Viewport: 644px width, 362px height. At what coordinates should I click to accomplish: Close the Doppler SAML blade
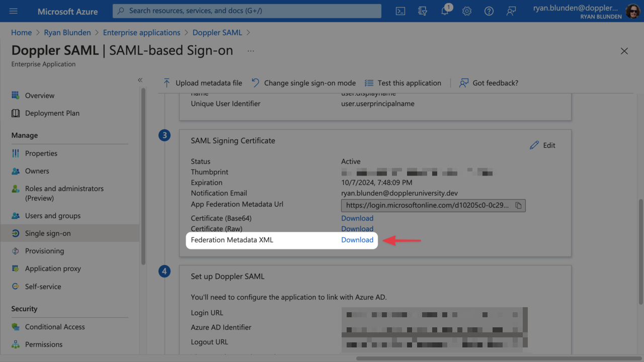624,51
